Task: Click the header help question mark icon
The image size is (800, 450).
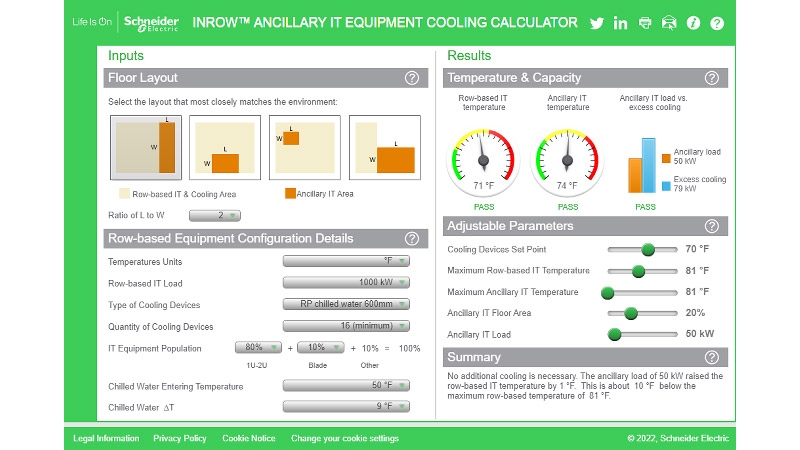Action: point(717,23)
